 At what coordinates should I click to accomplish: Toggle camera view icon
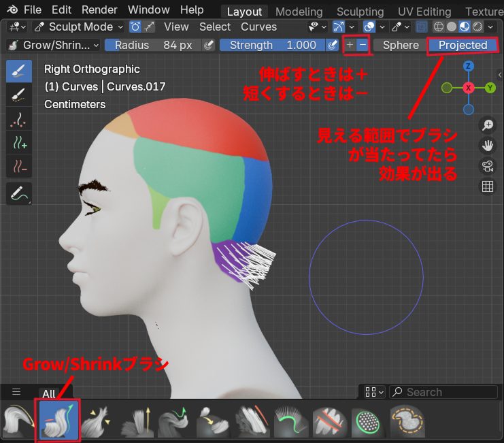pyautogui.click(x=487, y=165)
